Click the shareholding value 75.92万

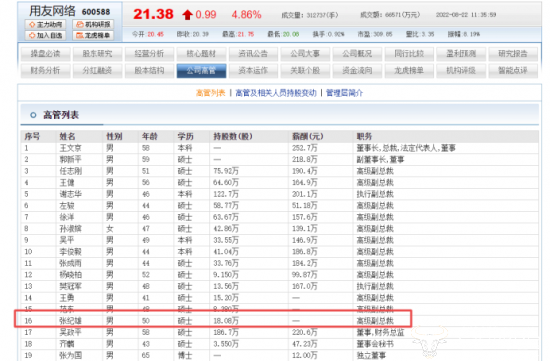tap(226, 171)
